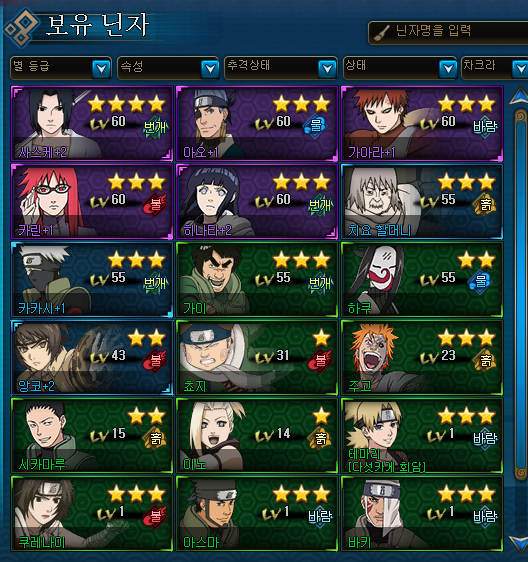Click the 번개 lightning icon on 히나타+2
This screenshot has height=562, width=528.
(320, 205)
